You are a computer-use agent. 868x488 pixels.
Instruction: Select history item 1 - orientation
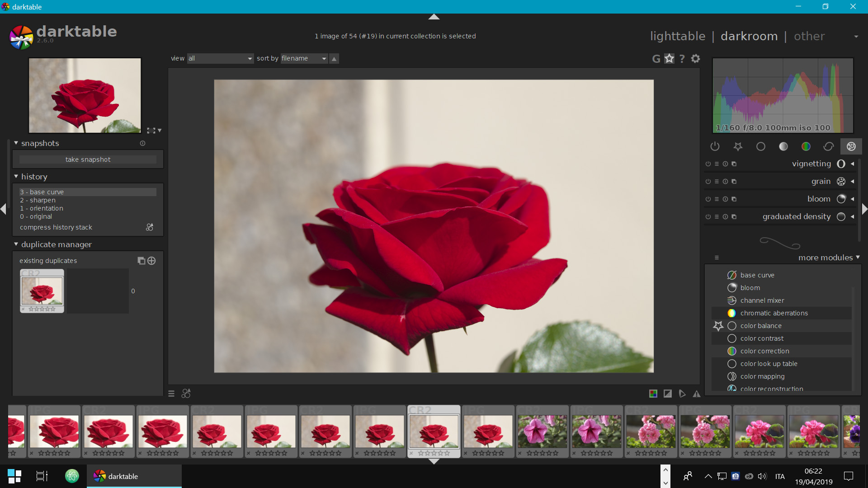[x=88, y=208]
